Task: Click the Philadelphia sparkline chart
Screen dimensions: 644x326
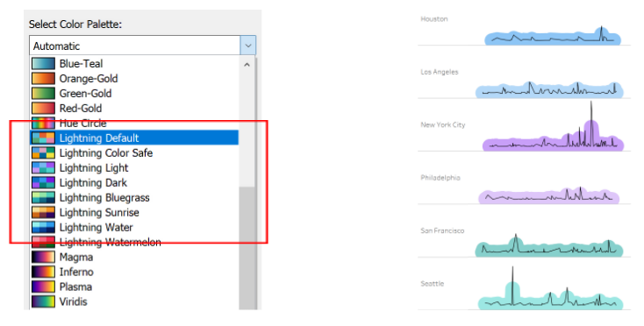Action: 549,195
